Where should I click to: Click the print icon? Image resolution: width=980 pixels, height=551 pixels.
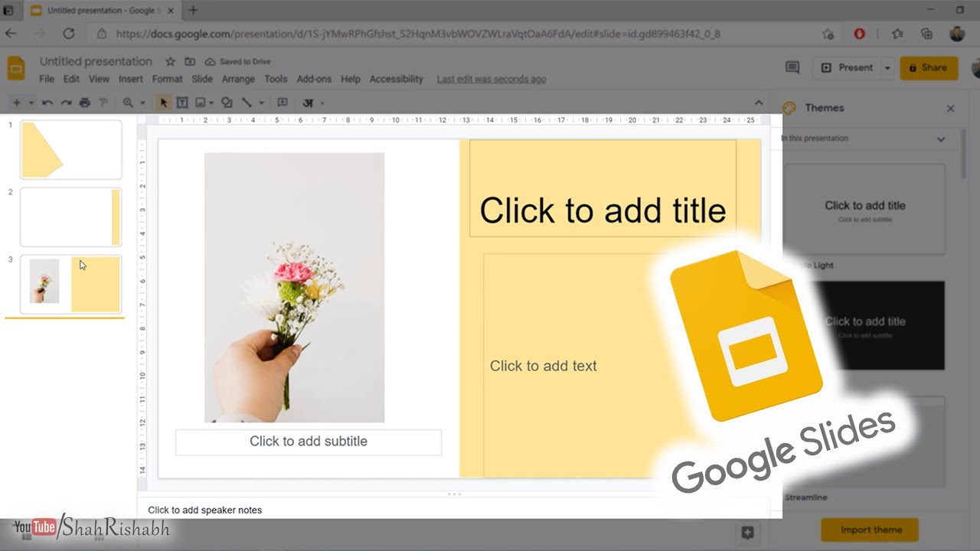coord(85,103)
